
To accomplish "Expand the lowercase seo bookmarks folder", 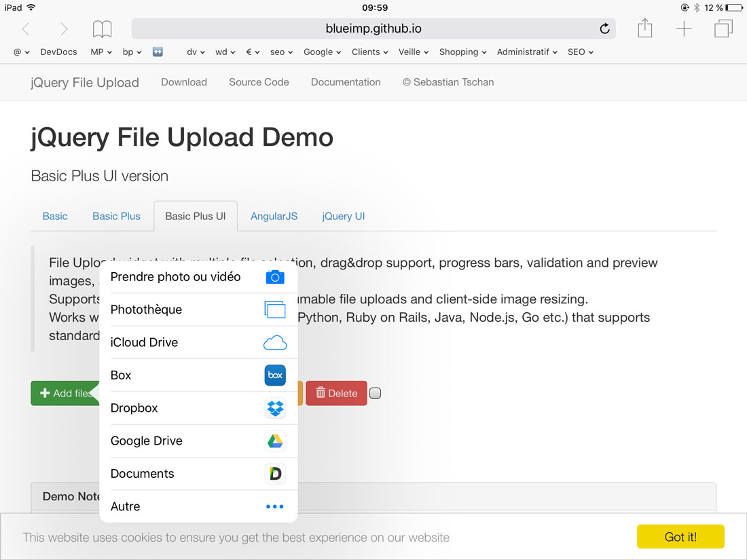I will pyautogui.click(x=281, y=52).
